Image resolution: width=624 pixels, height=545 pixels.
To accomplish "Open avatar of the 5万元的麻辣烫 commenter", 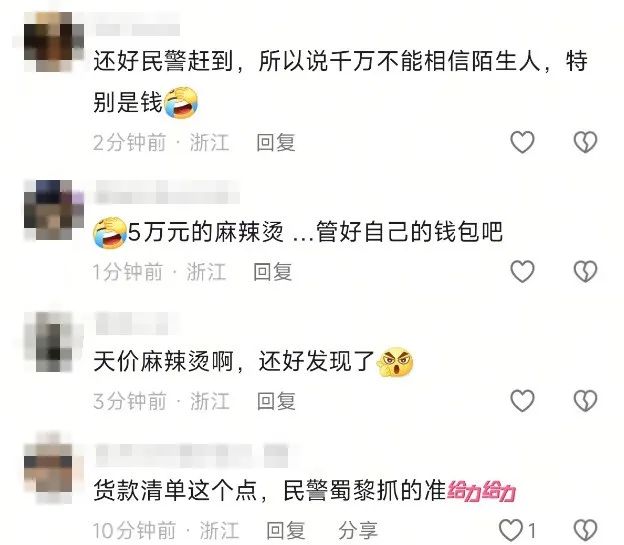I will (54, 210).
